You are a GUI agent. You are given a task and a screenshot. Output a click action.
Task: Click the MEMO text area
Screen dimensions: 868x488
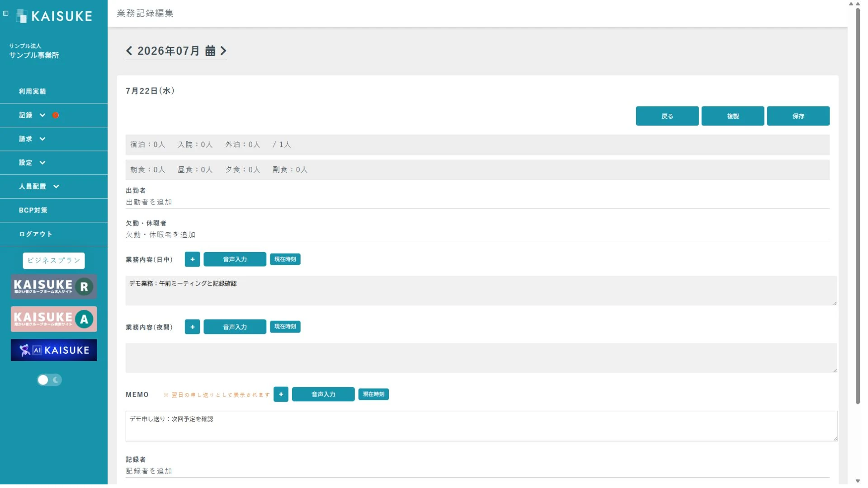click(x=481, y=426)
